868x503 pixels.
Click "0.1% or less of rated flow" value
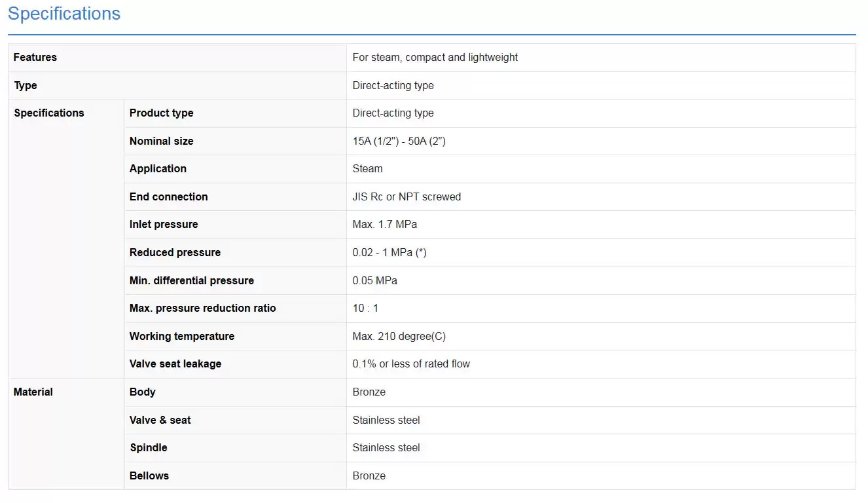(x=412, y=364)
